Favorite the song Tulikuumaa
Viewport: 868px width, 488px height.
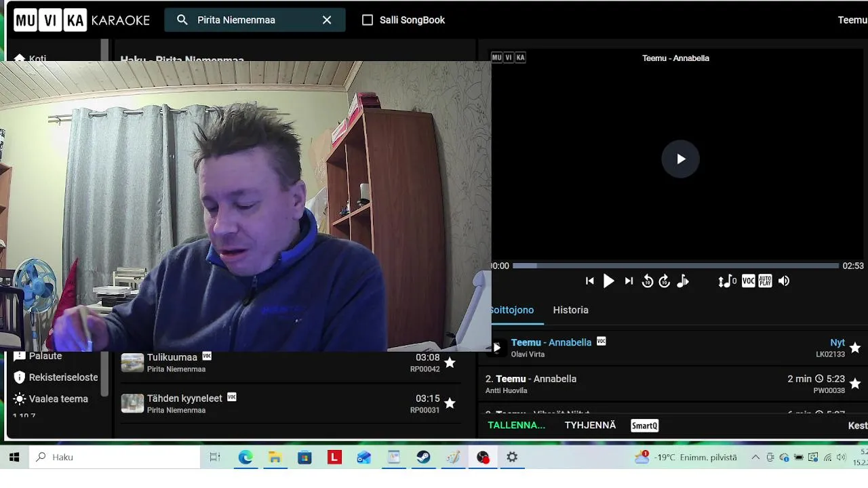450,363
